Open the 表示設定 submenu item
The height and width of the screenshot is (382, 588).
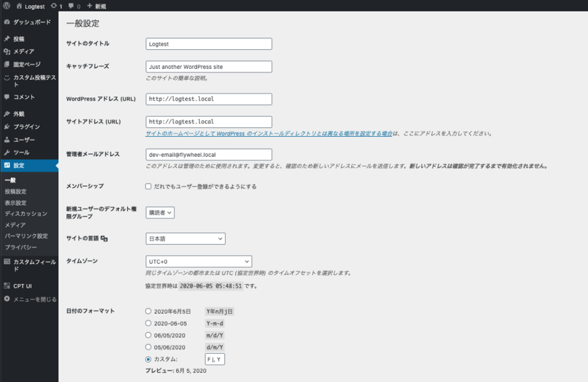point(16,203)
